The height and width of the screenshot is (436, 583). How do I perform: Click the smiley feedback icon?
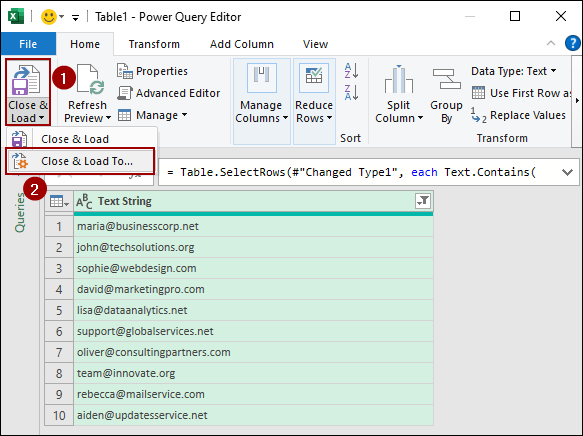point(49,17)
